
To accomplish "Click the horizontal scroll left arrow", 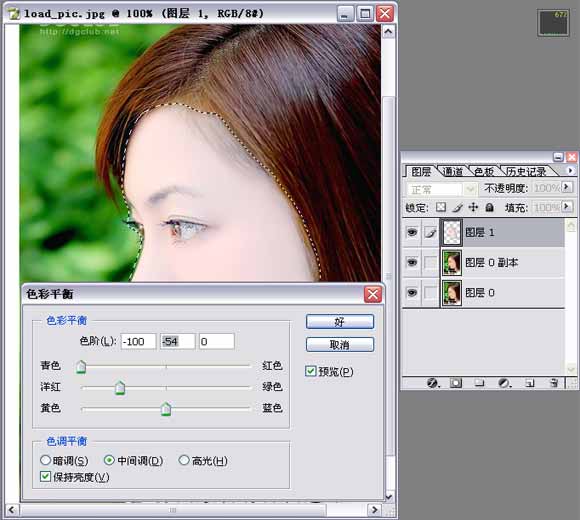I will [x=11, y=510].
